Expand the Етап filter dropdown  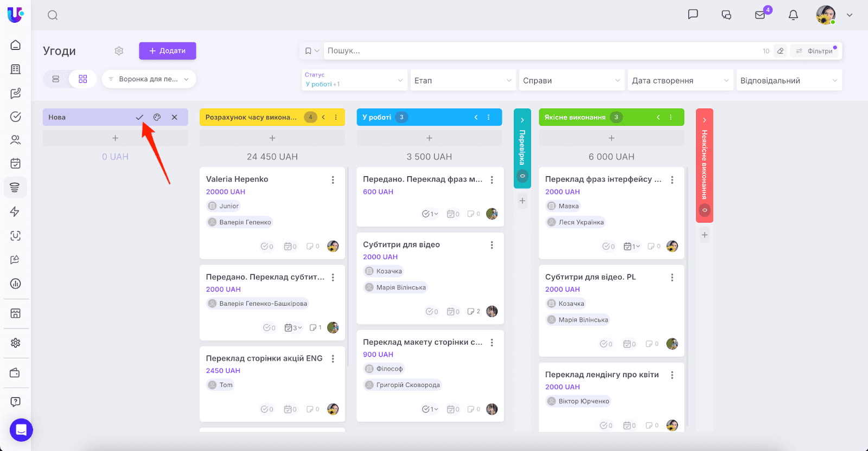click(462, 80)
